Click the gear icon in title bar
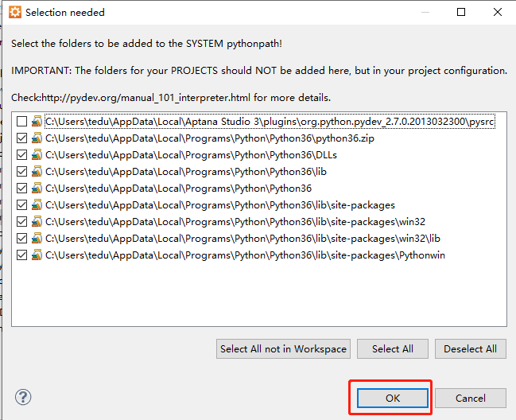The image size is (516, 420). [15, 13]
